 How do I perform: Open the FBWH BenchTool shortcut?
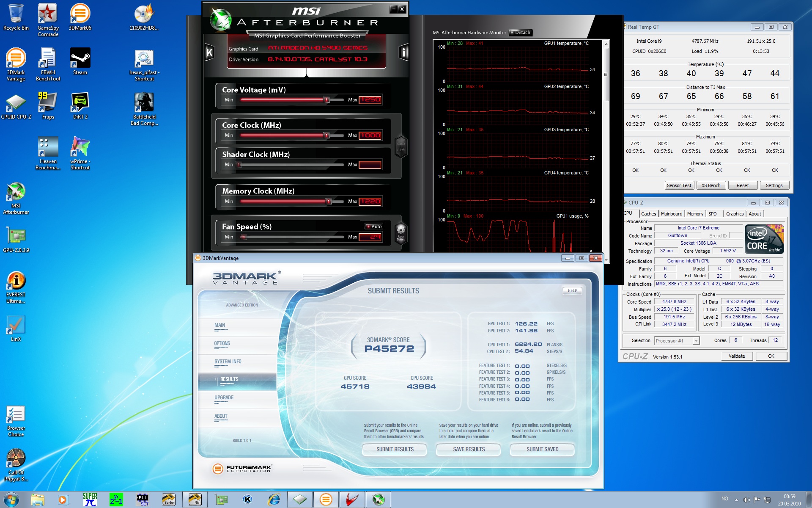[x=48, y=64]
